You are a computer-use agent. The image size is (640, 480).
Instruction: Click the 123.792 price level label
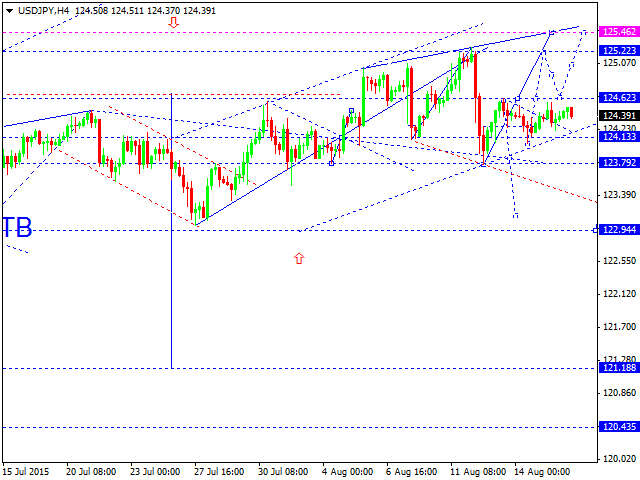point(619,163)
